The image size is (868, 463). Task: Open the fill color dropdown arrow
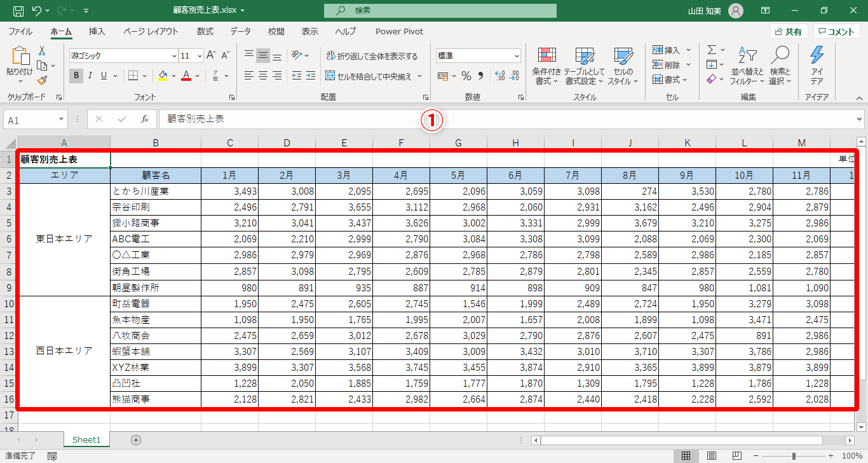point(174,76)
